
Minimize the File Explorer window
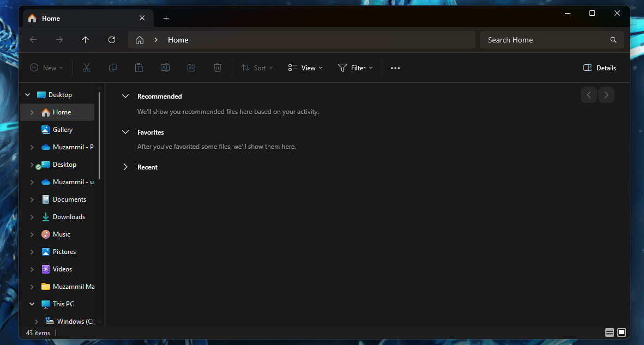tap(568, 13)
